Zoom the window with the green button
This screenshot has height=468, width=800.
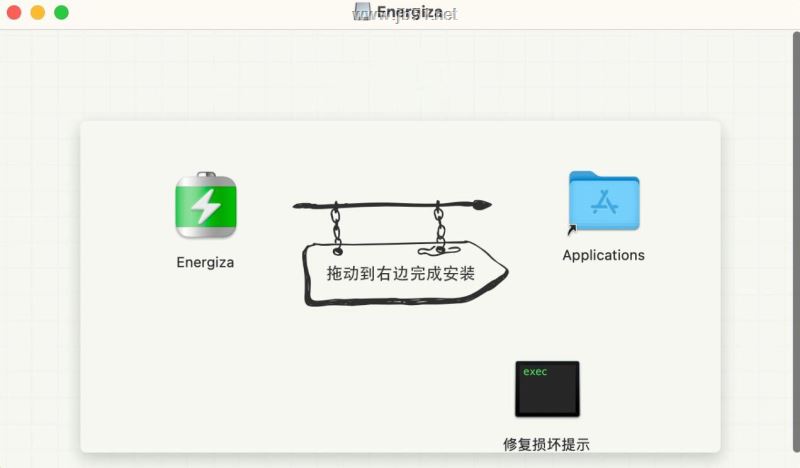[x=61, y=12]
